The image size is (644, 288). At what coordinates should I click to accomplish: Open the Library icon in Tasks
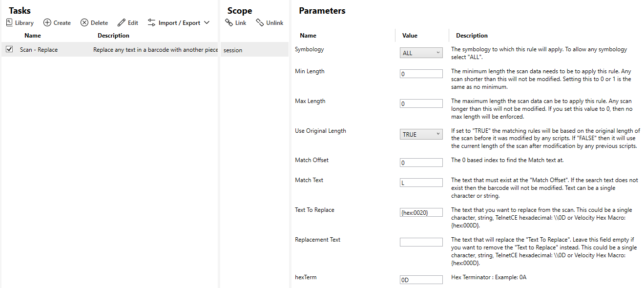(x=9, y=22)
